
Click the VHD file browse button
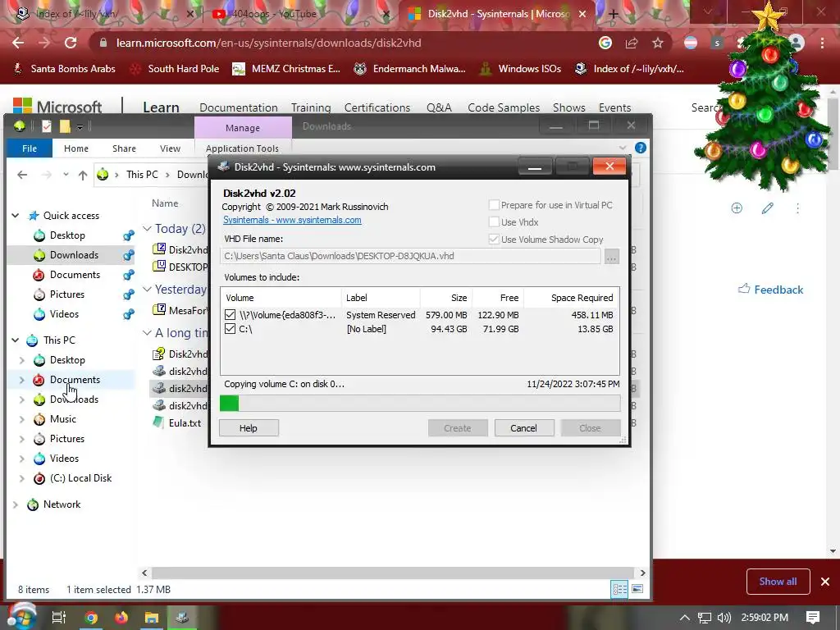[x=611, y=256]
